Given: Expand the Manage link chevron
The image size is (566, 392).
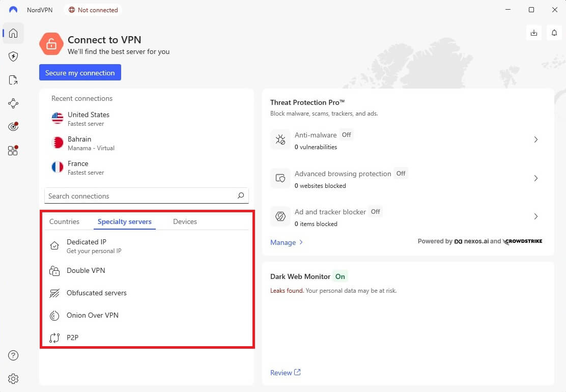Looking at the screenshot, I should point(300,242).
